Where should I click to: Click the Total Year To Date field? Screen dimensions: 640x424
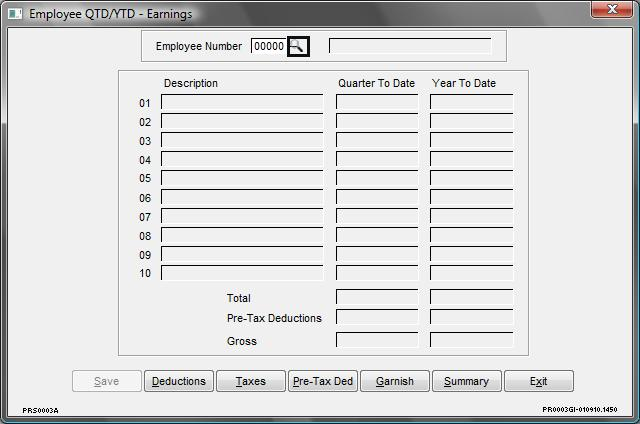point(471,297)
